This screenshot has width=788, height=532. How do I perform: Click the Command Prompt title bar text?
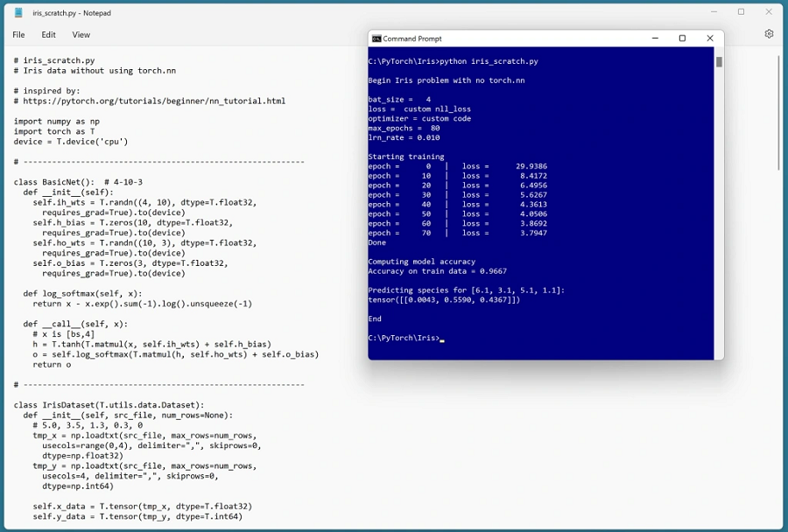(x=415, y=38)
